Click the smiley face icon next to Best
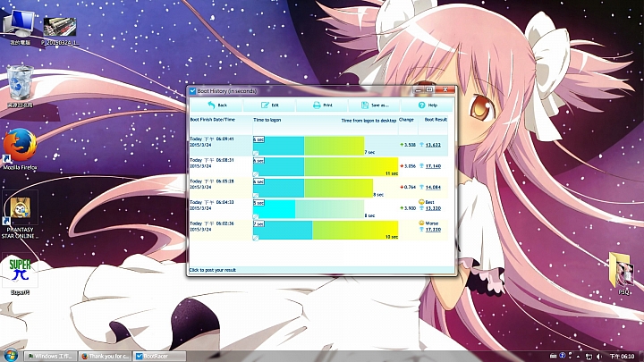 pos(421,202)
